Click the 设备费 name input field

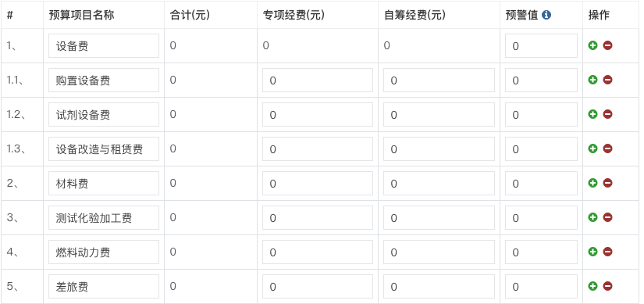pos(104,45)
